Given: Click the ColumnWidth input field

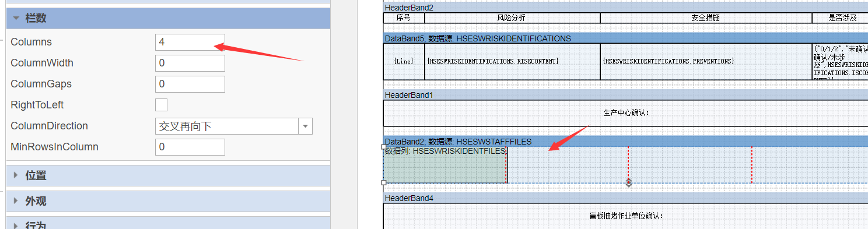Looking at the screenshot, I should [x=190, y=63].
